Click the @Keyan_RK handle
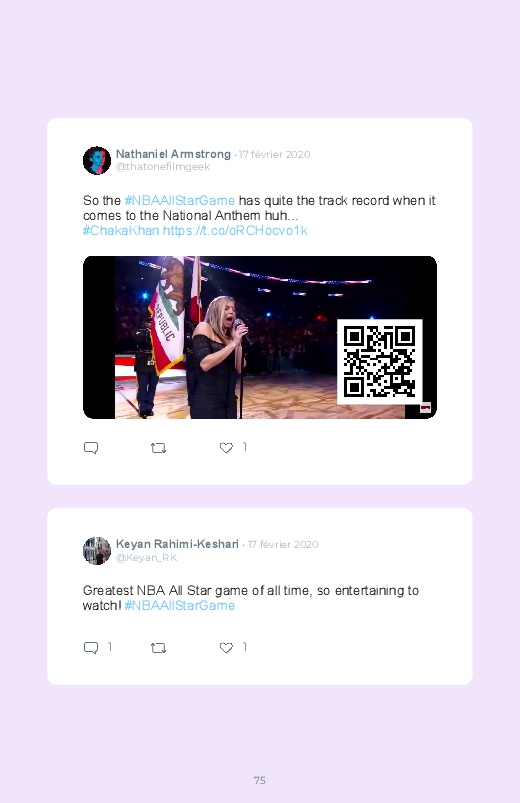This screenshot has height=803, width=520. coord(147,558)
